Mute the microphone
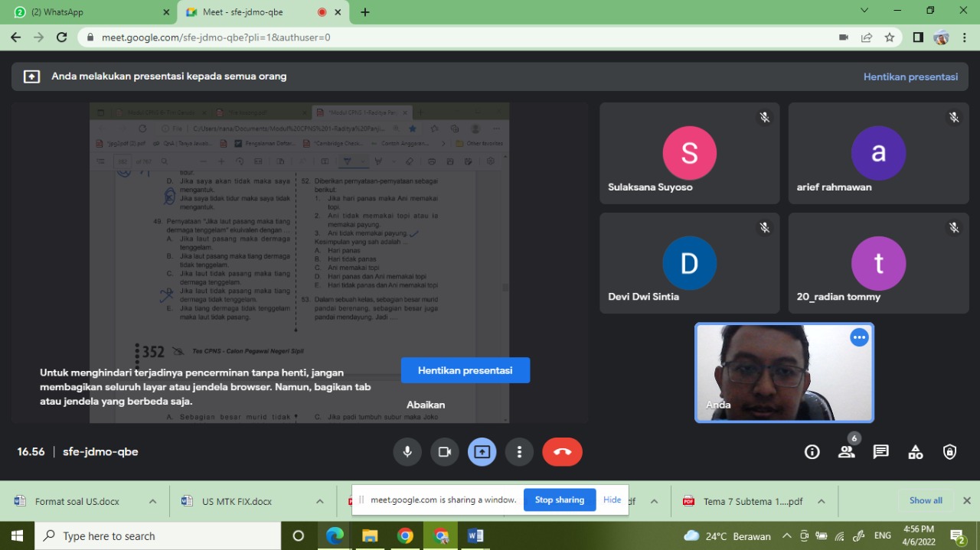 coord(407,452)
